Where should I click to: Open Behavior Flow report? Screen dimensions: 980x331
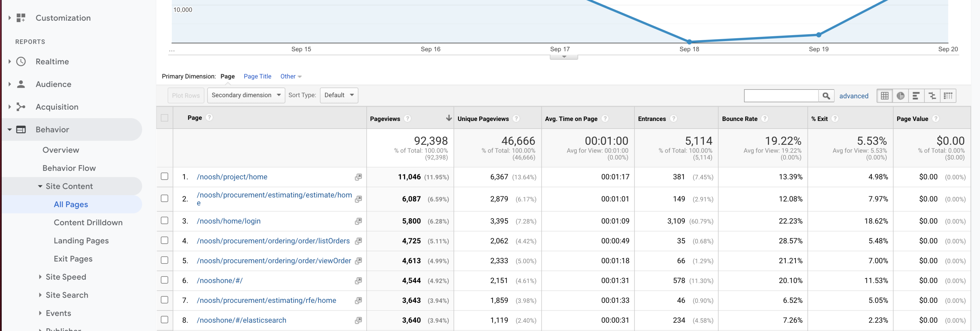(x=69, y=168)
